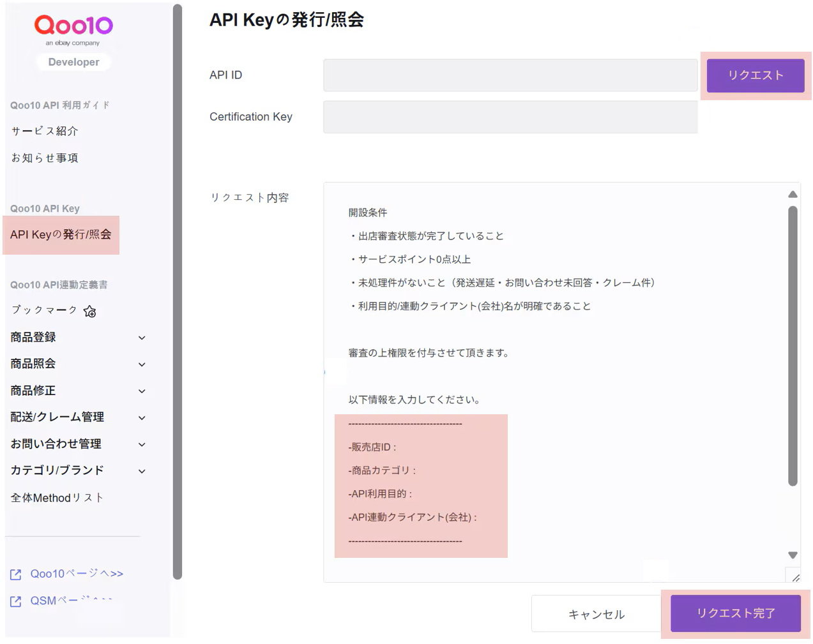This screenshot has width=813, height=644.
Task: Open 全体Methodリスト in sidebar
Action: pos(57,498)
